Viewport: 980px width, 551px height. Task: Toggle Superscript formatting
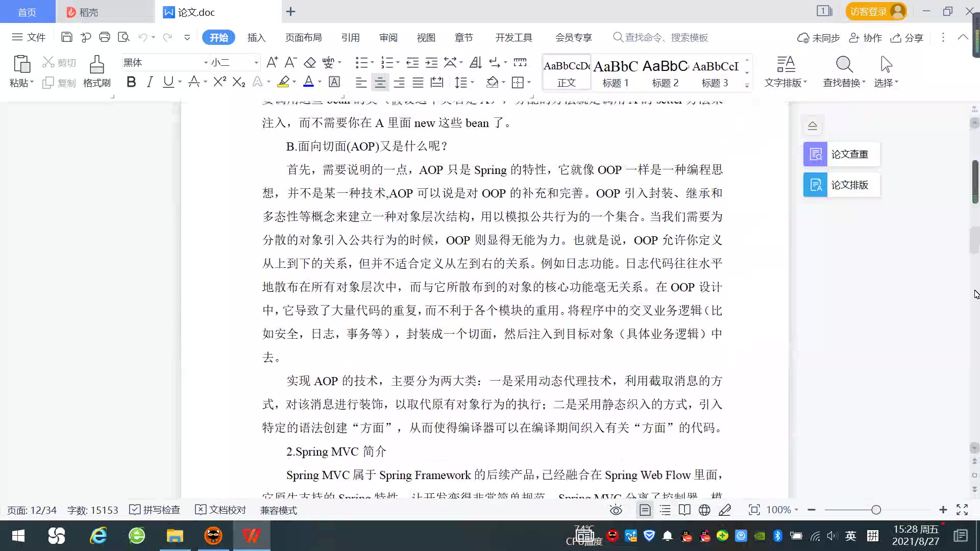tap(219, 82)
